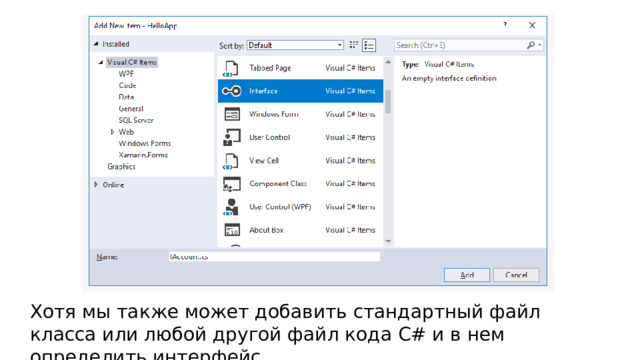The image size is (640, 360).
Task: Click the 'View Cell' item name
Action: click(264, 160)
